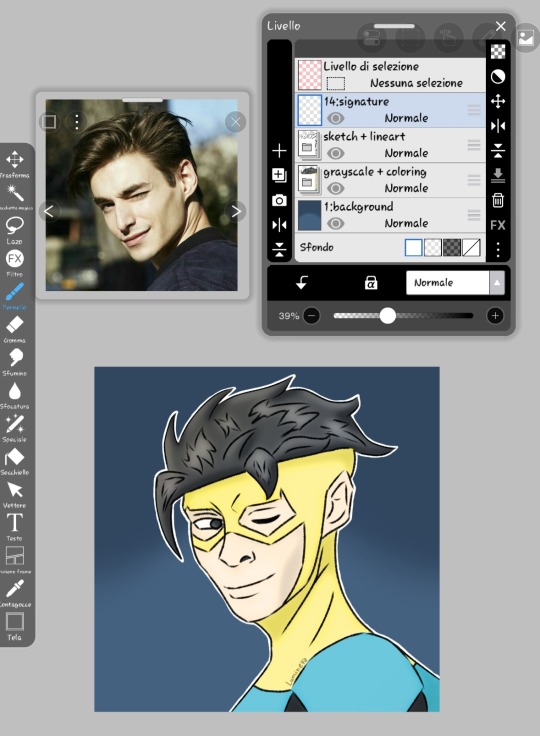Show the previous reference image
The height and width of the screenshot is (736, 540).
click(x=49, y=211)
